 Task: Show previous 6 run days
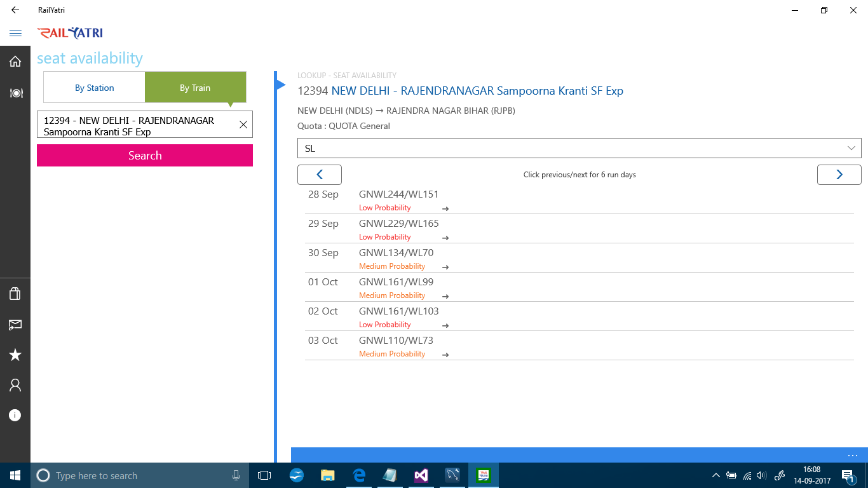[x=320, y=175]
